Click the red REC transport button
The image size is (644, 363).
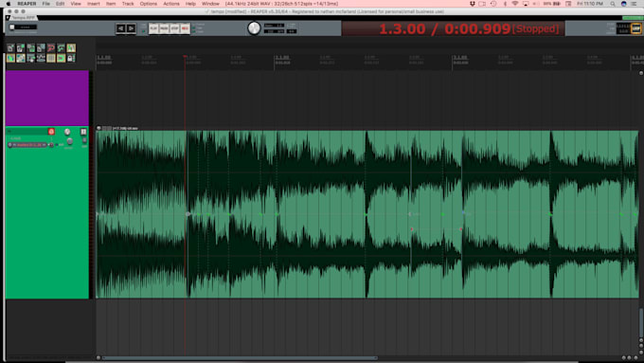(x=186, y=28)
